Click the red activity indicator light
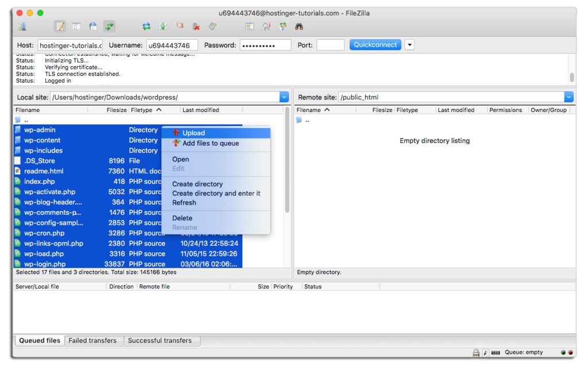588x366 pixels. (570, 352)
